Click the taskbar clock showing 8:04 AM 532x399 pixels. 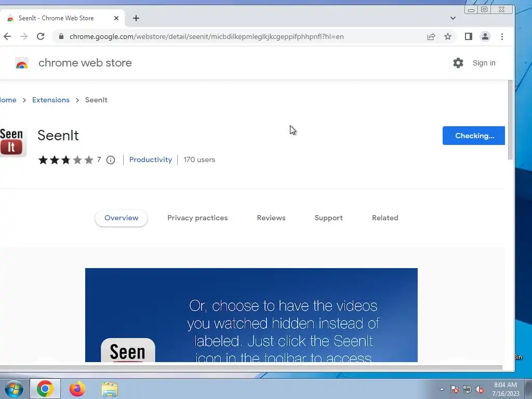click(505, 389)
